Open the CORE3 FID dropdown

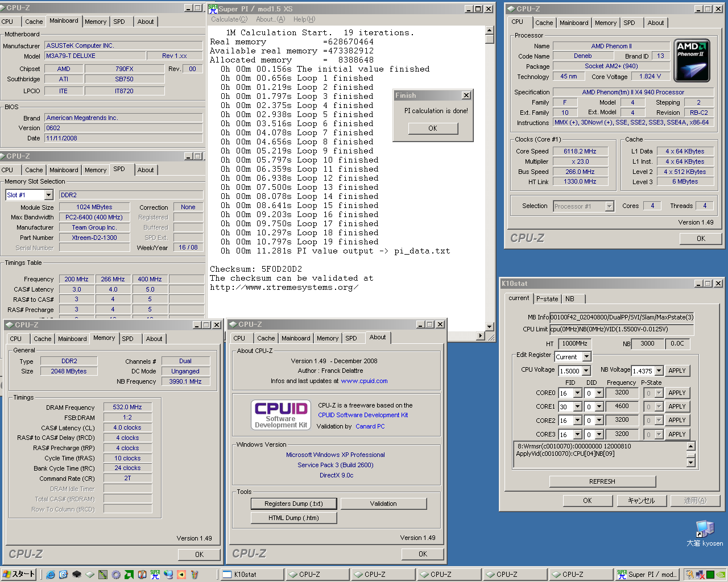pos(577,435)
